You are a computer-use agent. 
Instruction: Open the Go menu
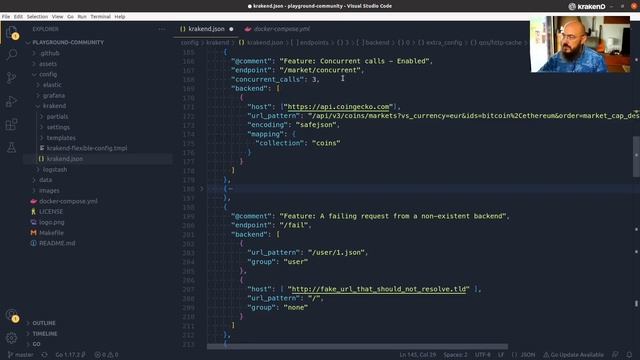coord(70,17)
